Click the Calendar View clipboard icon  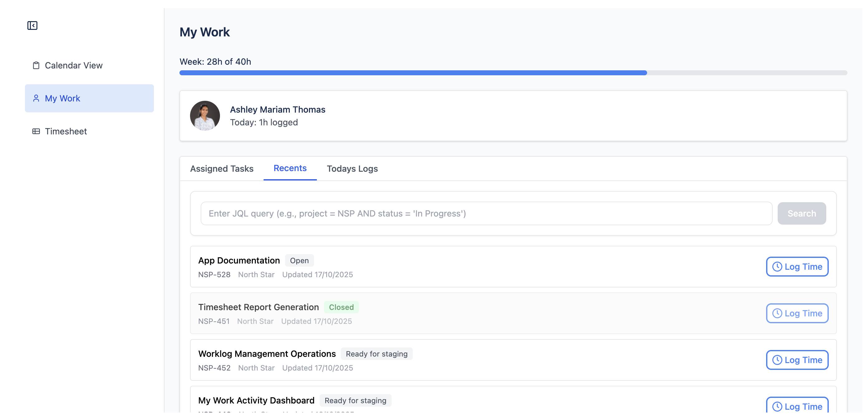[x=36, y=65]
